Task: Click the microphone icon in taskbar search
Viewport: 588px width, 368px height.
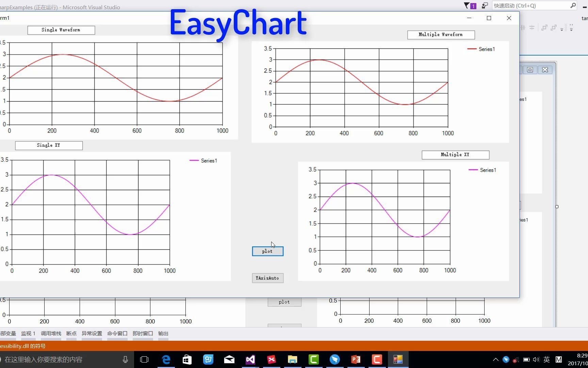Action: click(x=125, y=359)
